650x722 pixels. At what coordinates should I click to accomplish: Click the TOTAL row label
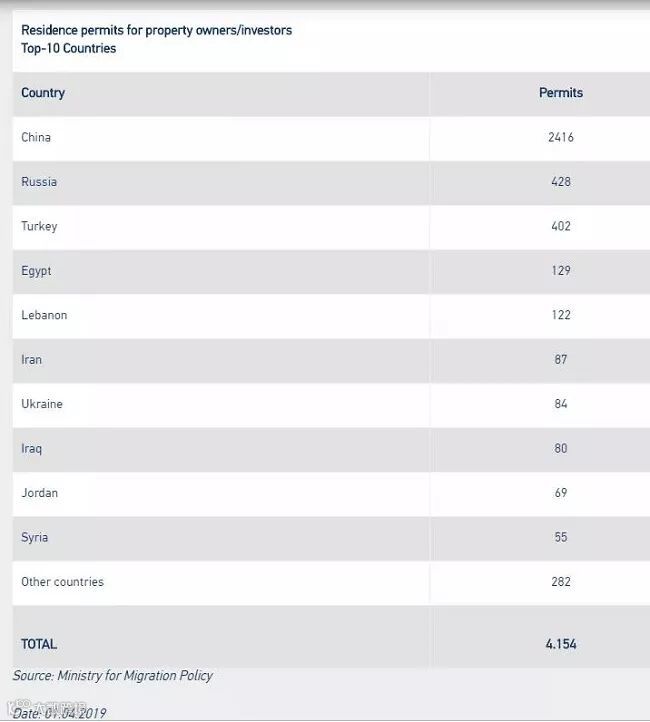pyautogui.click(x=39, y=644)
